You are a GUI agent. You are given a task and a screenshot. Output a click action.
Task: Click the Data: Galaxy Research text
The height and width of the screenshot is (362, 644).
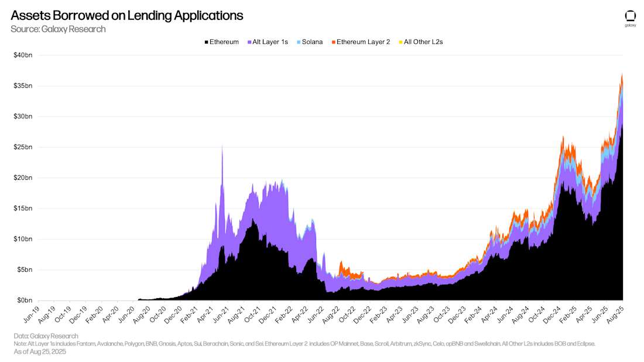click(x=47, y=336)
